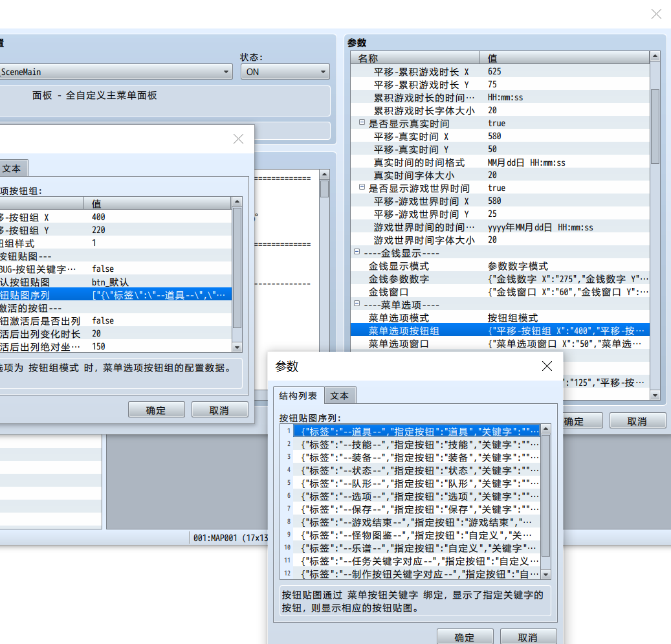The width and height of the screenshot is (671, 644).
Task: Collapse the ----菜单选项---- section
Action: click(x=357, y=304)
